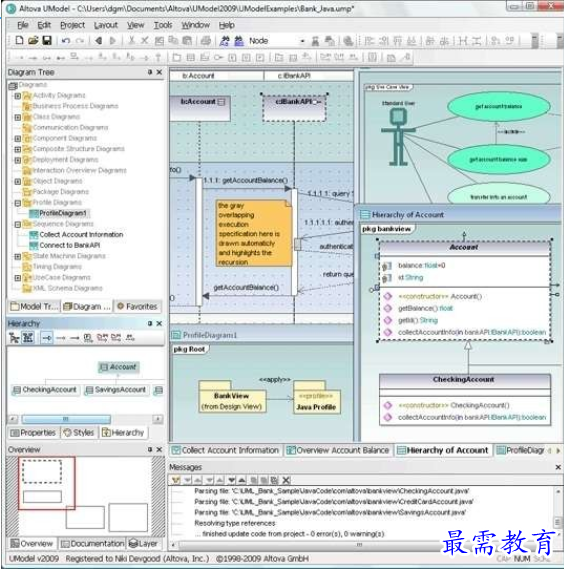Expand Deployment Diagrams tree node

[x=17, y=160]
